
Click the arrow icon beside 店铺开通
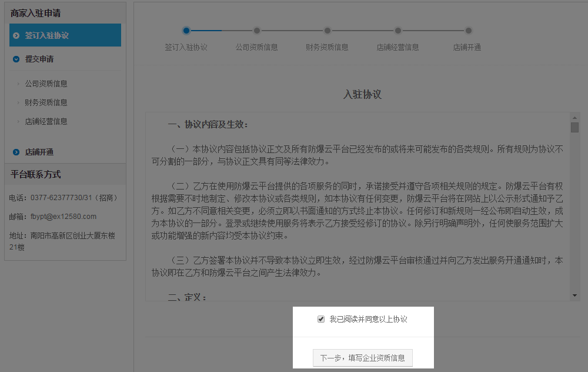pos(16,152)
